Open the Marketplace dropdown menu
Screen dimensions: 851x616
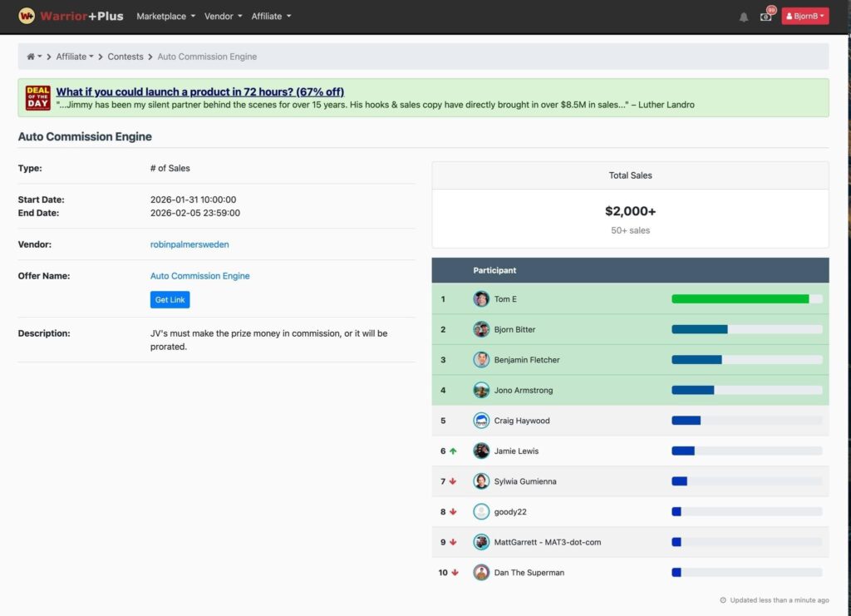[165, 16]
